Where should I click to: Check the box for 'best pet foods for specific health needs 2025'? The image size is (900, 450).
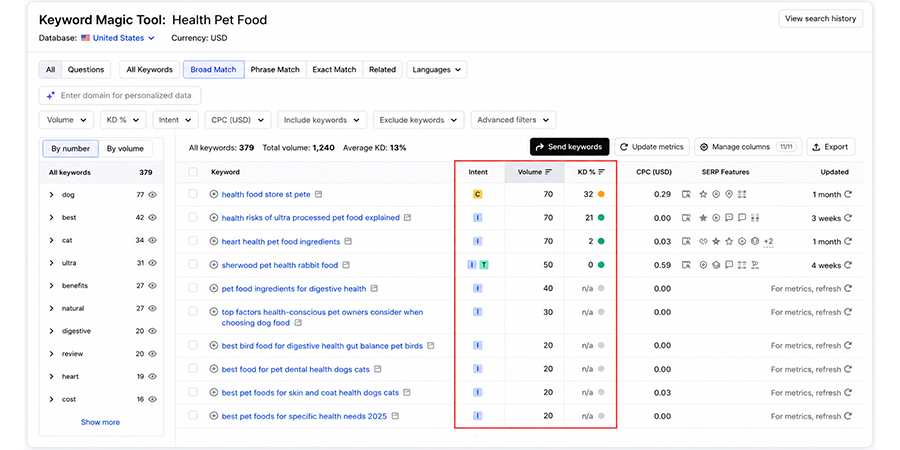click(193, 416)
